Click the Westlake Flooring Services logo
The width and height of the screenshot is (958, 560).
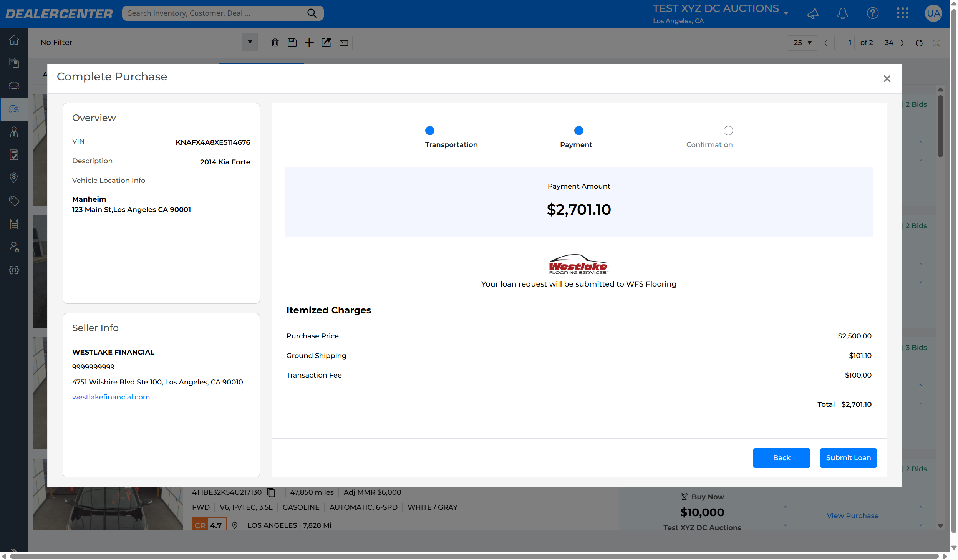[578, 264]
